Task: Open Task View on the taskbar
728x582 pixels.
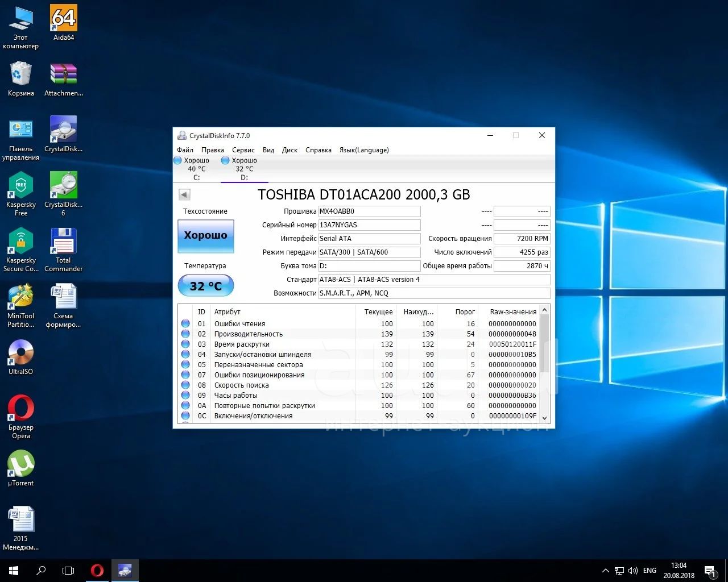Action: [68, 571]
